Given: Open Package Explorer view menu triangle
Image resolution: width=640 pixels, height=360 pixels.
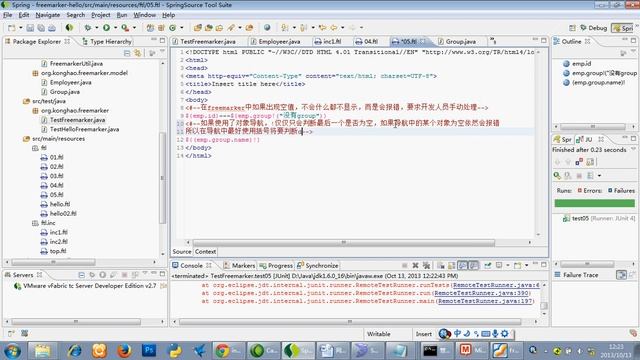Looking at the screenshot, I should click(x=162, y=52).
